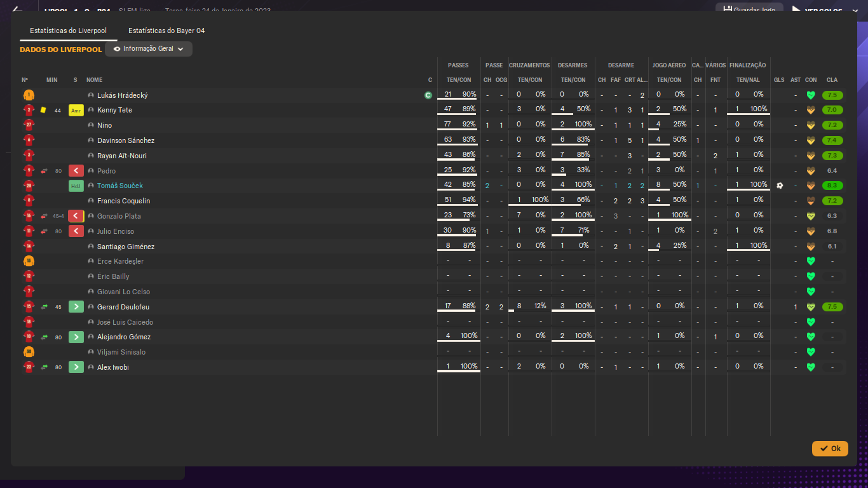Select the Giovani Lo Celso substitute row

(434, 292)
